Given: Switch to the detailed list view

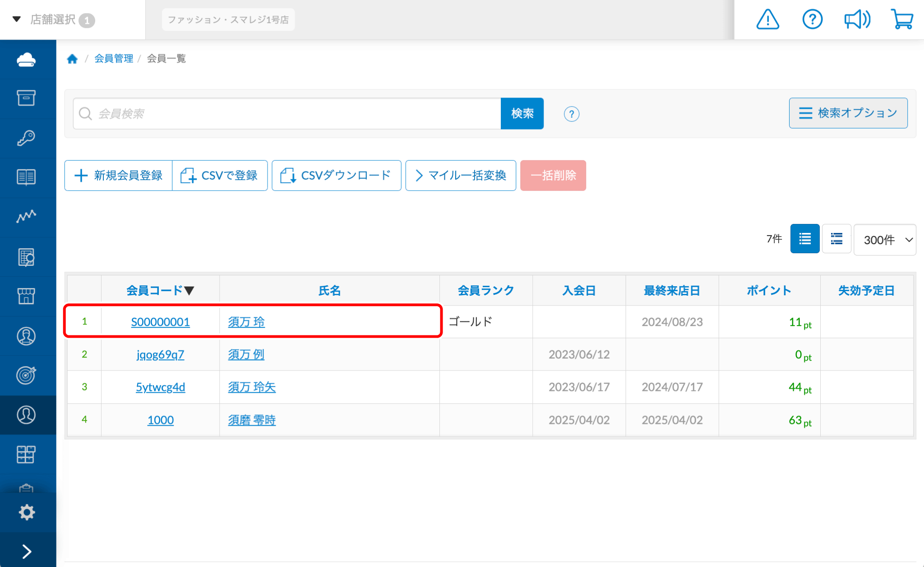Looking at the screenshot, I should [x=836, y=239].
